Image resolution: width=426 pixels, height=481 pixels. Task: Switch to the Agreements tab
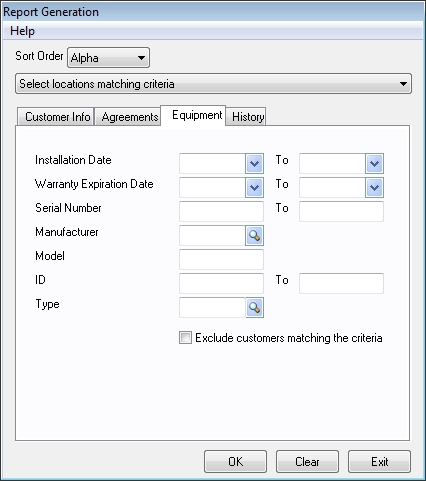point(128,117)
